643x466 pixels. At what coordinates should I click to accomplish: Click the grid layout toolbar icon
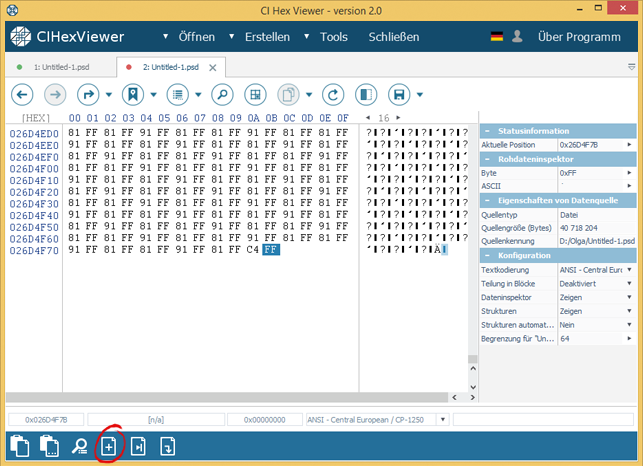(255, 95)
